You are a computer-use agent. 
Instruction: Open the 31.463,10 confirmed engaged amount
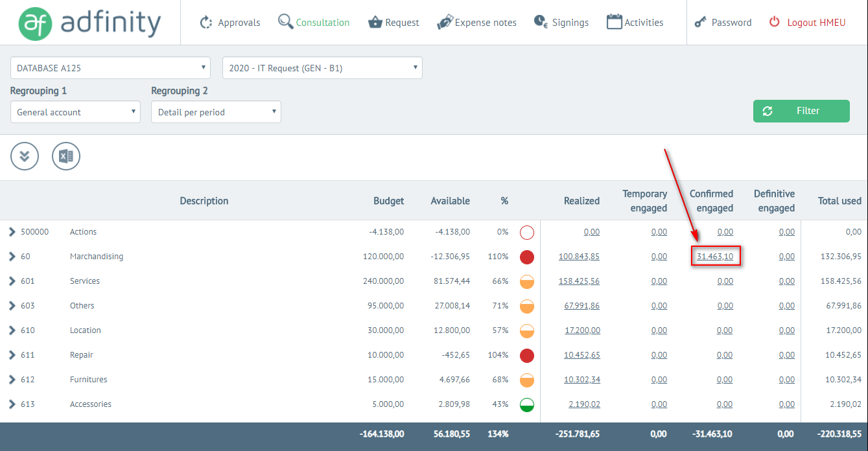coord(715,257)
